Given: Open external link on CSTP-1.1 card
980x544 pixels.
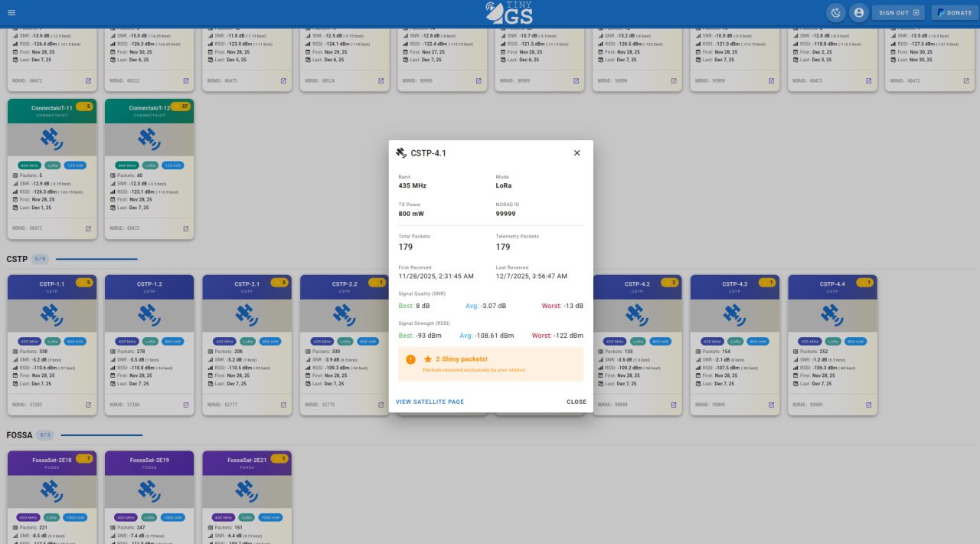Looking at the screenshot, I should (88, 405).
